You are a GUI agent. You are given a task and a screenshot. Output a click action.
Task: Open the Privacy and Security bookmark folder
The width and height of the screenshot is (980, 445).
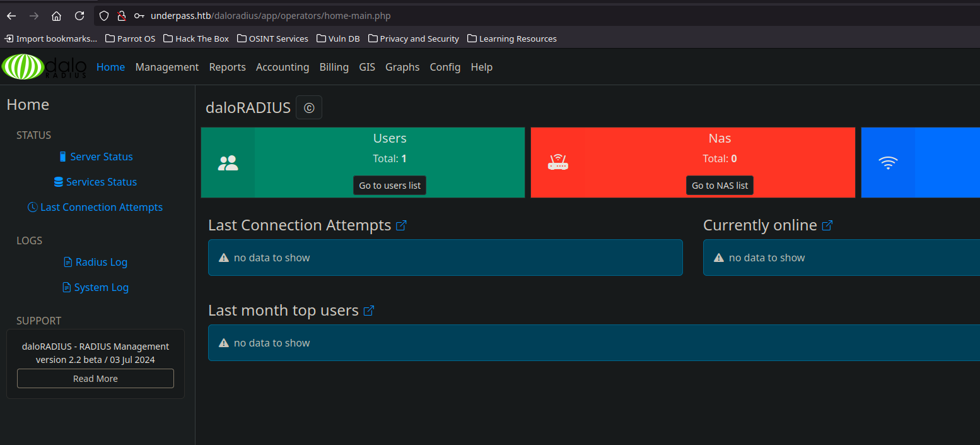click(414, 39)
